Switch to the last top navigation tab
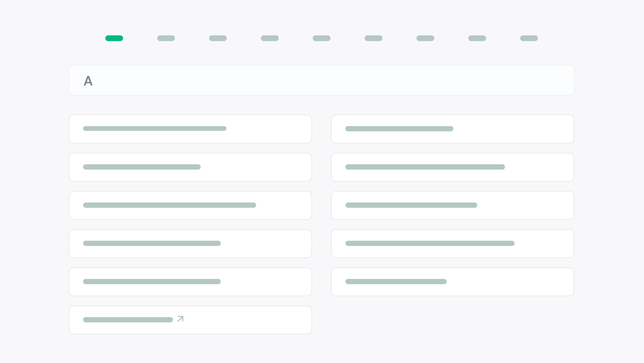Viewport: 644px width, 363px height. [x=529, y=38]
